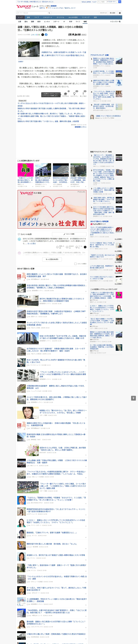
Task: Open article 本まぐろ290円、特上にぎり2,350円
Action: pos(56,361)
